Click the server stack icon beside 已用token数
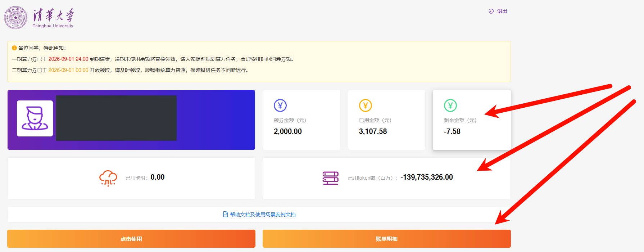 pyautogui.click(x=331, y=178)
